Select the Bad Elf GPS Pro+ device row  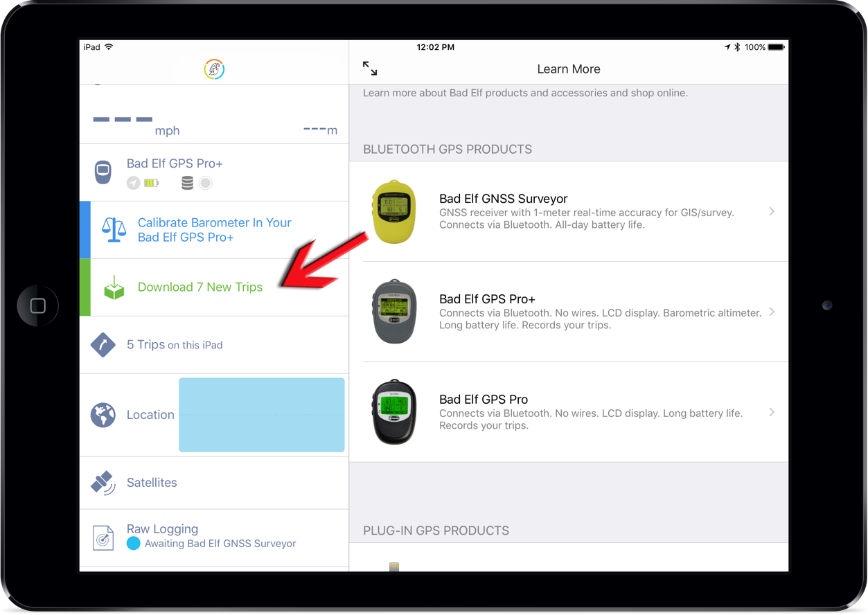[x=215, y=172]
